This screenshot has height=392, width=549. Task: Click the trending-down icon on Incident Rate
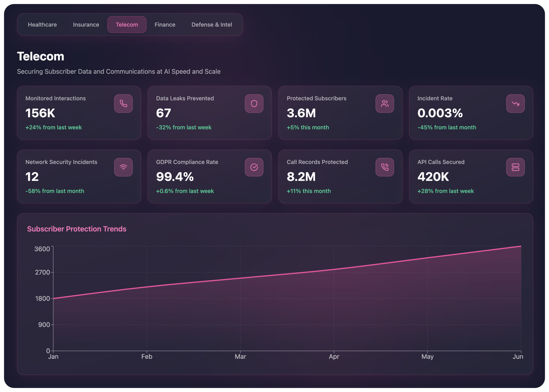point(515,103)
